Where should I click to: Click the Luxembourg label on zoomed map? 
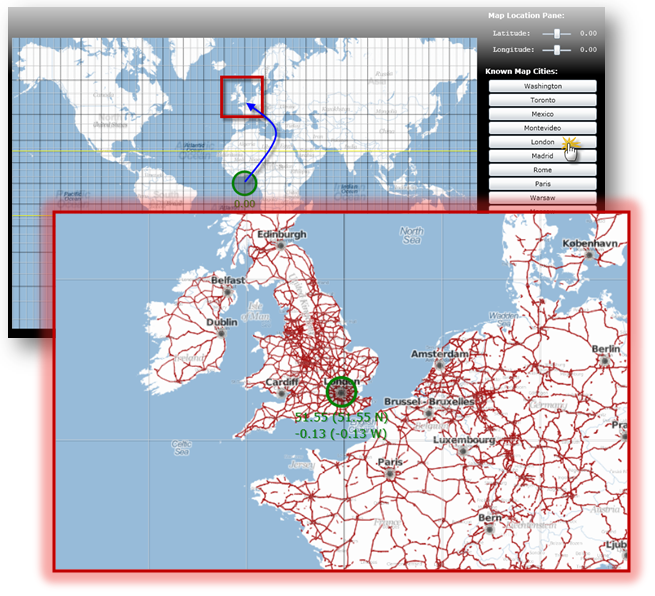pyautogui.click(x=464, y=440)
